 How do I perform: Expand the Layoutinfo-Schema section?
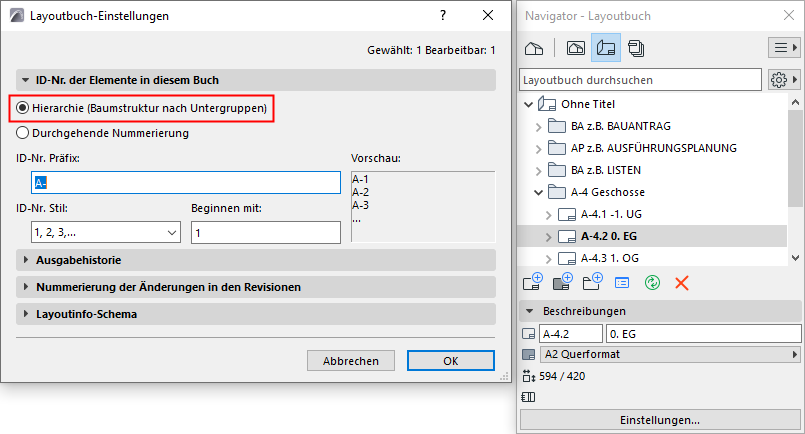pyautogui.click(x=86, y=314)
